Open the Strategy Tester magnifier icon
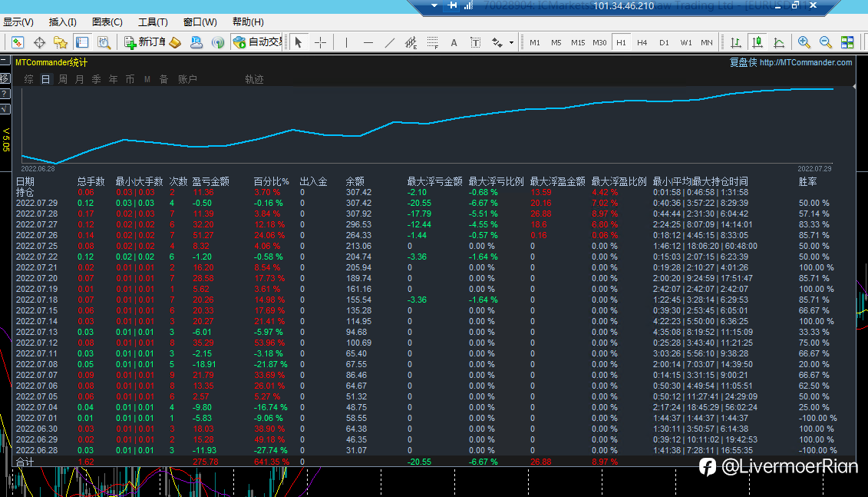This screenshot has width=868, height=497. point(104,43)
